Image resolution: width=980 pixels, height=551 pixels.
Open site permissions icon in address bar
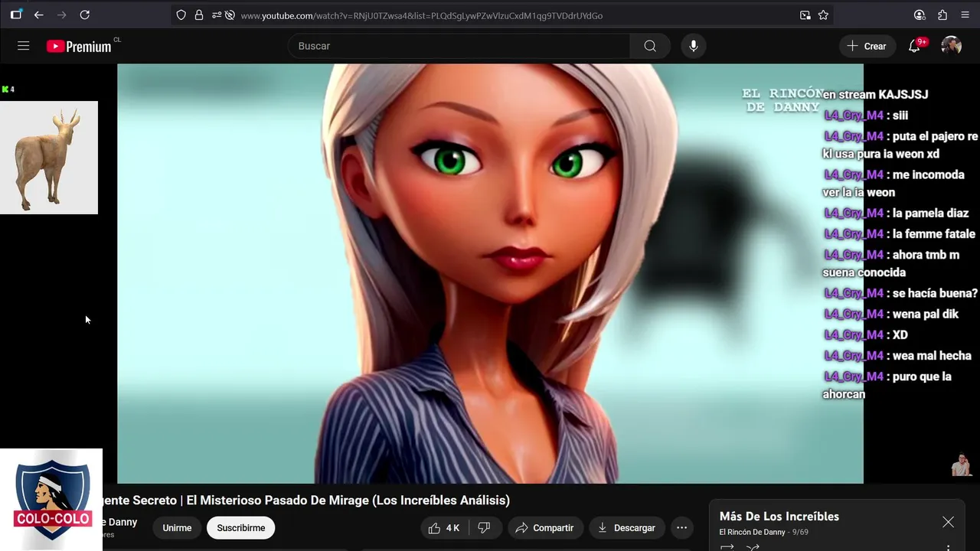217,15
